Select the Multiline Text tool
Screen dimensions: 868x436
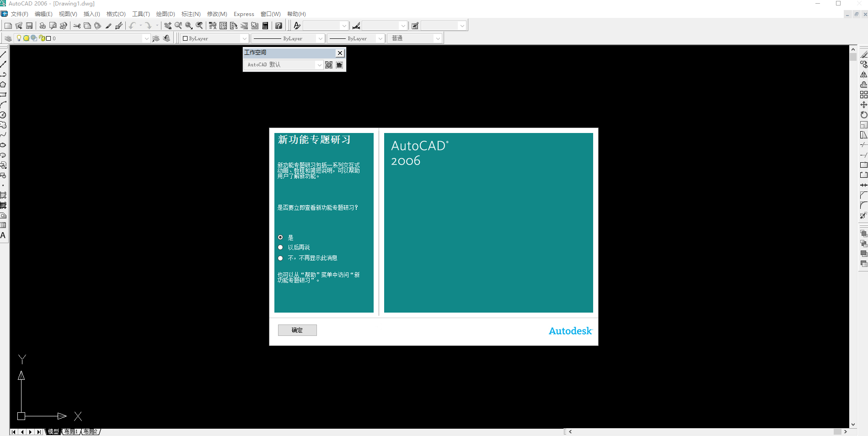(3, 236)
